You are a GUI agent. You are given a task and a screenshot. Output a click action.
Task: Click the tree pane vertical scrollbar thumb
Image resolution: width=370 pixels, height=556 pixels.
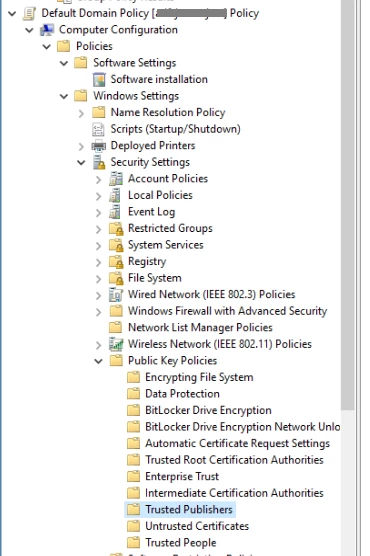[x=347, y=205]
